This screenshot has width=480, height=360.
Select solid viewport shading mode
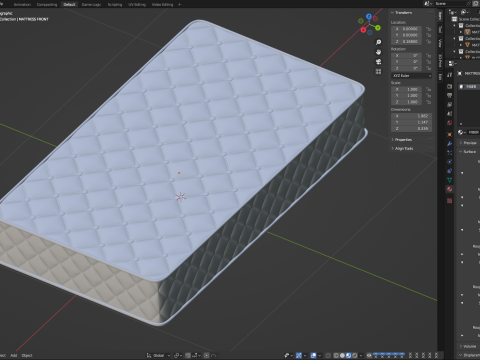click(x=342, y=356)
